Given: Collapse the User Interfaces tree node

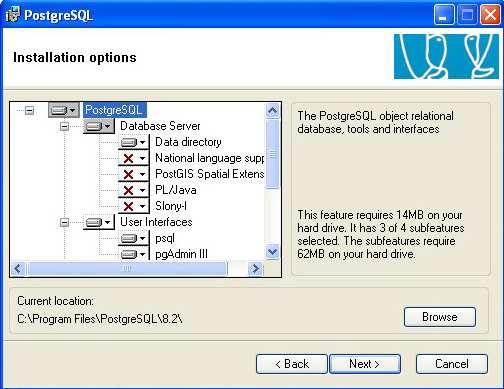Looking at the screenshot, I should [x=65, y=222].
